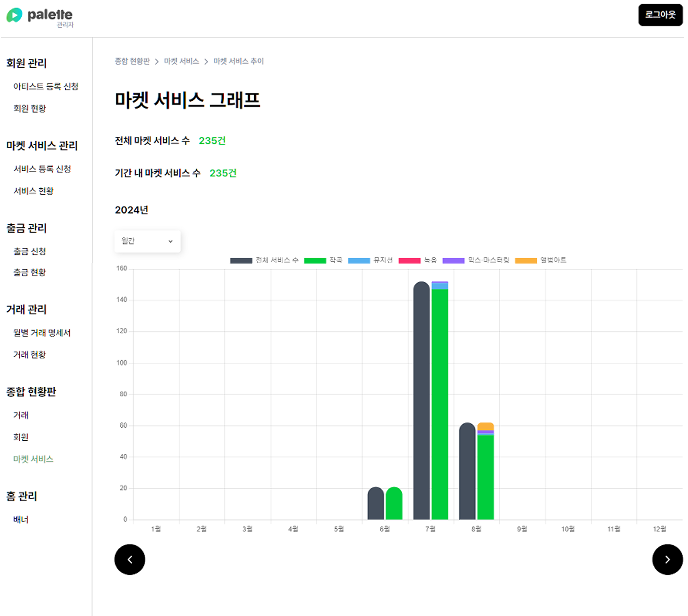Select 마켓 서비스 breadcrumb link
This screenshot has height=616, width=688.
point(181,61)
